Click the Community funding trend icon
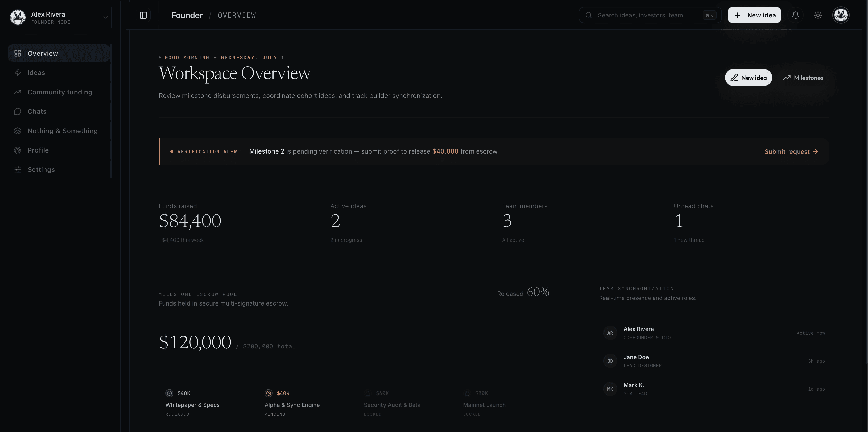 pyautogui.click(x=18, y=92)
